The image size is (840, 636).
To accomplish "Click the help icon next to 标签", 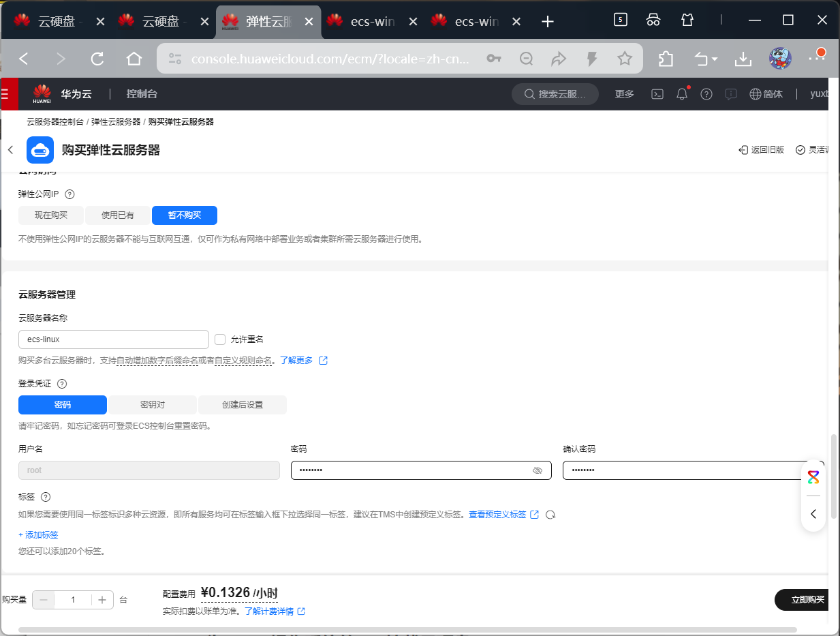I will pyautogui.click(x=46, y=498).
